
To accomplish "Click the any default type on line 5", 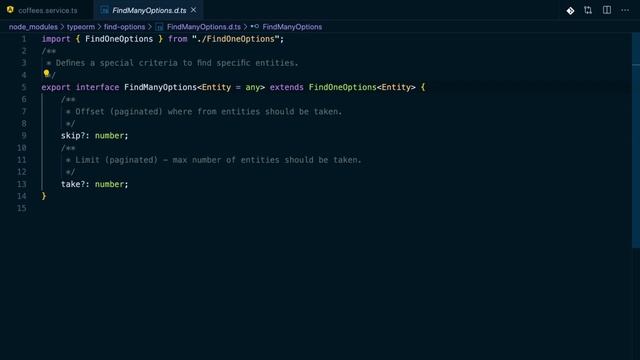I will point(253,87).
